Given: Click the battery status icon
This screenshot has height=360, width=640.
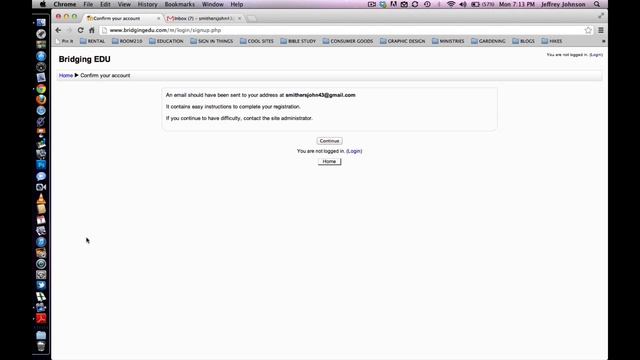Looking at the screenshot, I should 475,4.
